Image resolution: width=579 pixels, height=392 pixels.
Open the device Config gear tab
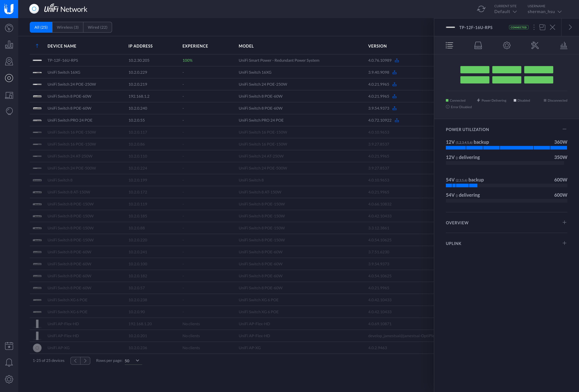click(506, 45)
